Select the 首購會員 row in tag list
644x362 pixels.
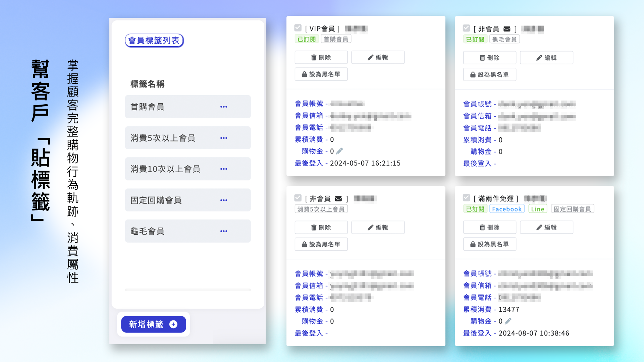click(x=188, y=107)
